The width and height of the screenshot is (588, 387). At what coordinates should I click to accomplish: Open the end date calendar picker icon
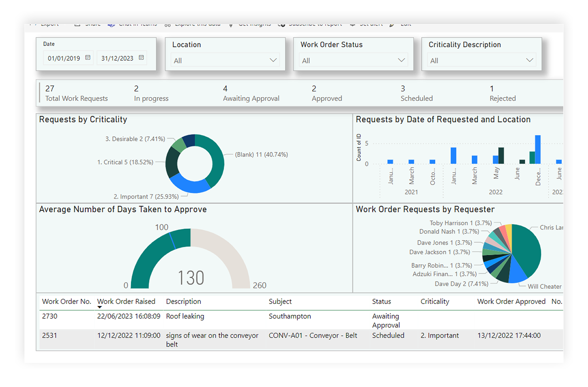tap(141, 58)
